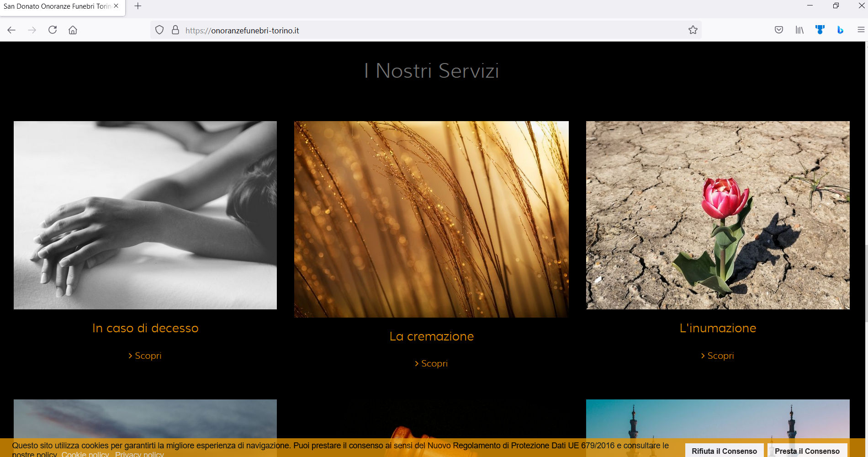This screenshot has width=868, height=457.
Task: Open a new browser tab
Action: click(x=138, y=6)
